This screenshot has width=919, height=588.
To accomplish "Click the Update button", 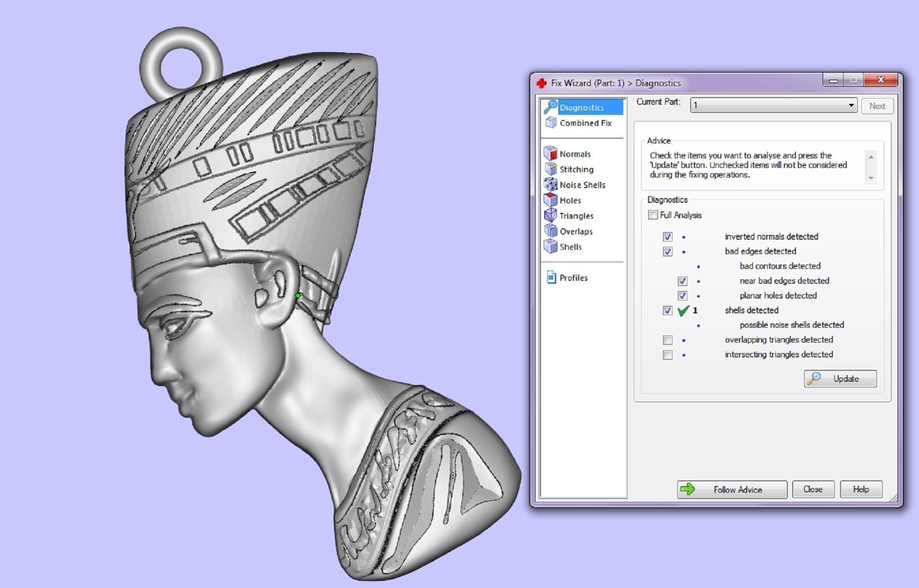I will 840,378.
